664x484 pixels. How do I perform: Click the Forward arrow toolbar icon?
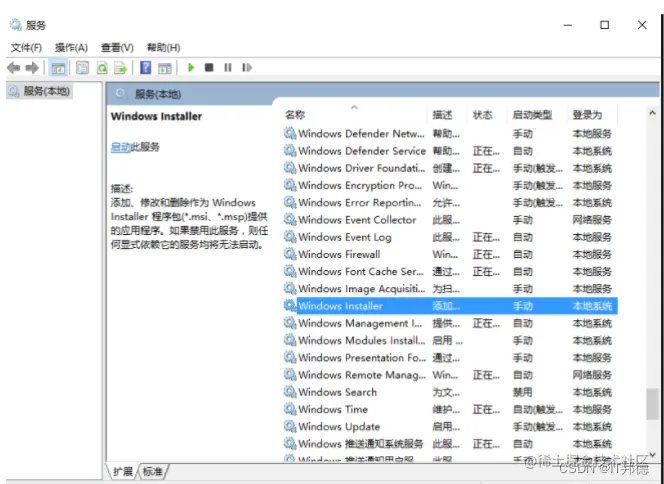pyautogui.click(x=32, y=68)
